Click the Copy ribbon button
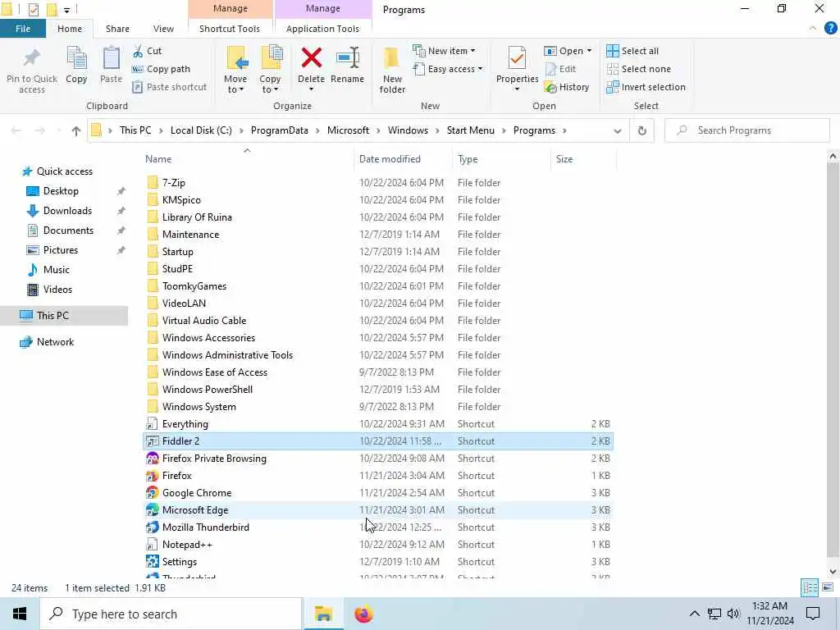 tap(76, 66)
